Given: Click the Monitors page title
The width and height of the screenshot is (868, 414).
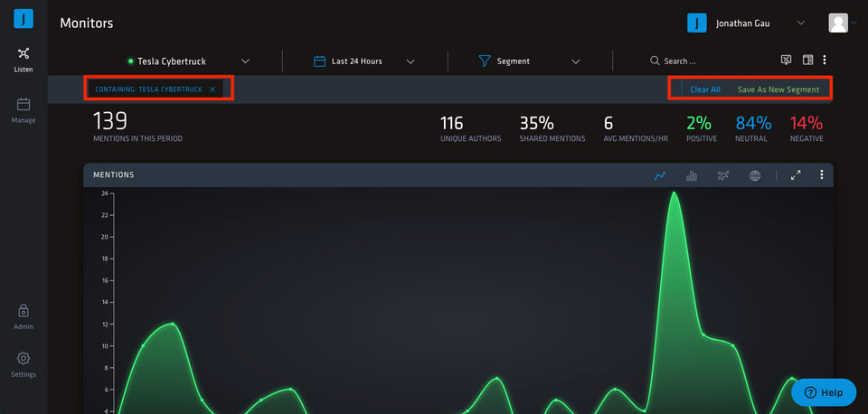Looking at the screenshot, I should [87, 24].
